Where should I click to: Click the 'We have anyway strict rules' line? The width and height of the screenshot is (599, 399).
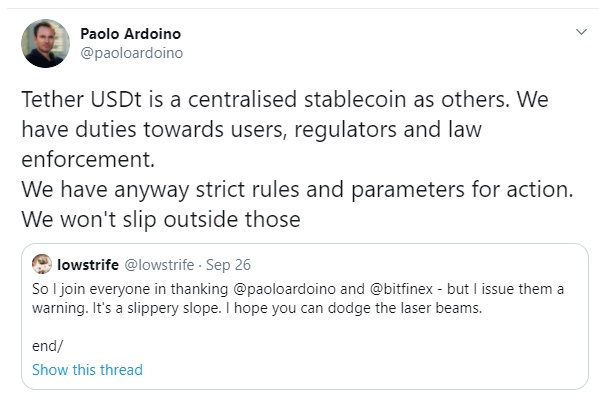(x=297, y=190)
